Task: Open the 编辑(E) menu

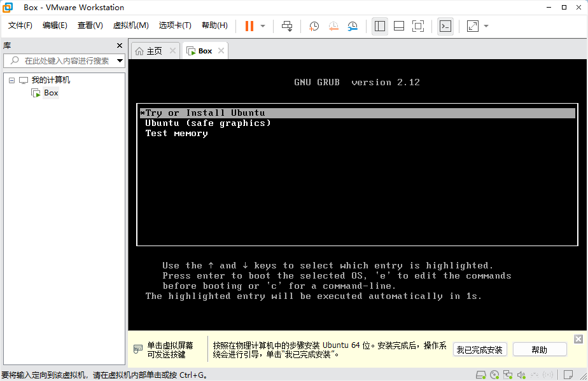Action: click(x=55, y=25)
